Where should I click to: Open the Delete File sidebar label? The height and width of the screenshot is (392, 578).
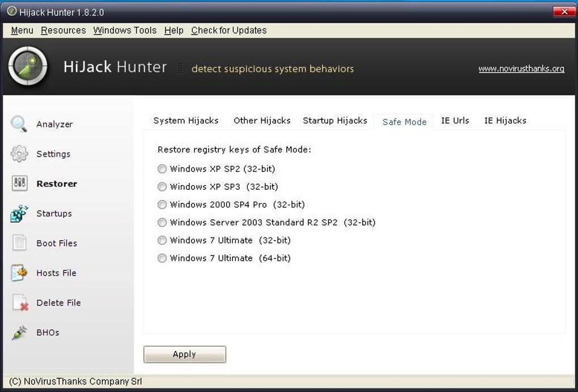tap(58, 302)
